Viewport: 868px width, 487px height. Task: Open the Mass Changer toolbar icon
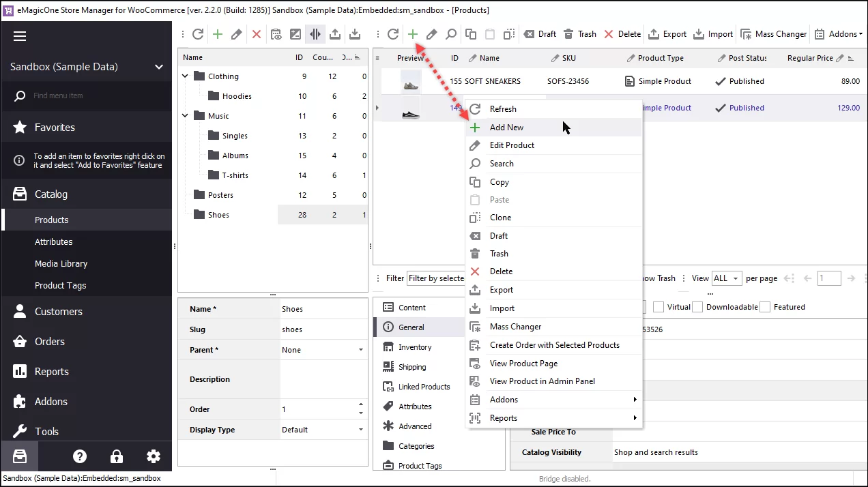[x=773, y=33]
